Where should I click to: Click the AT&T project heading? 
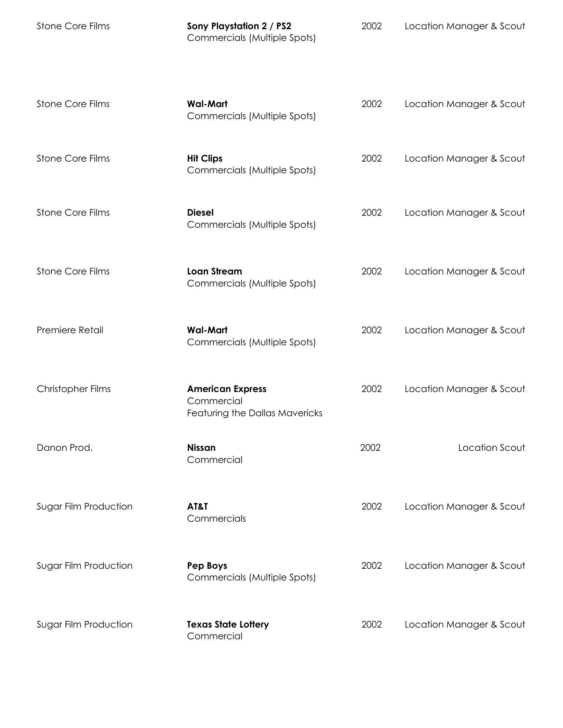tap(197, 506)
